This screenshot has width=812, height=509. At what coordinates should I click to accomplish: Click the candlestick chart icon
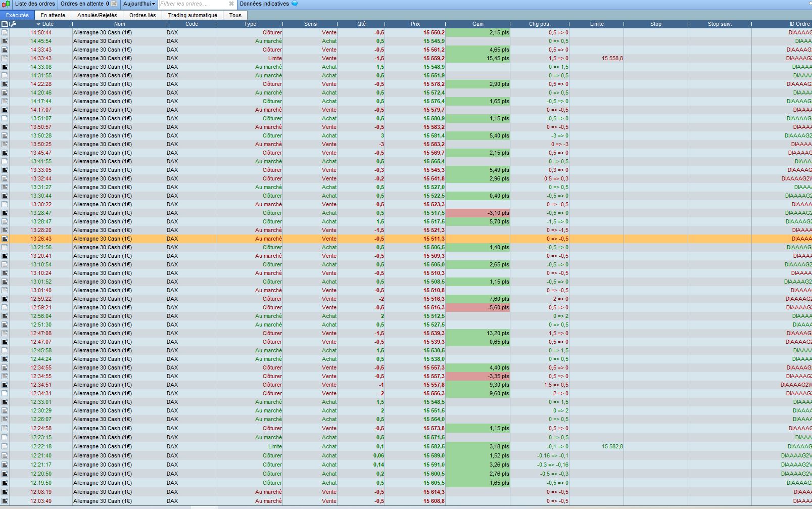6,4
